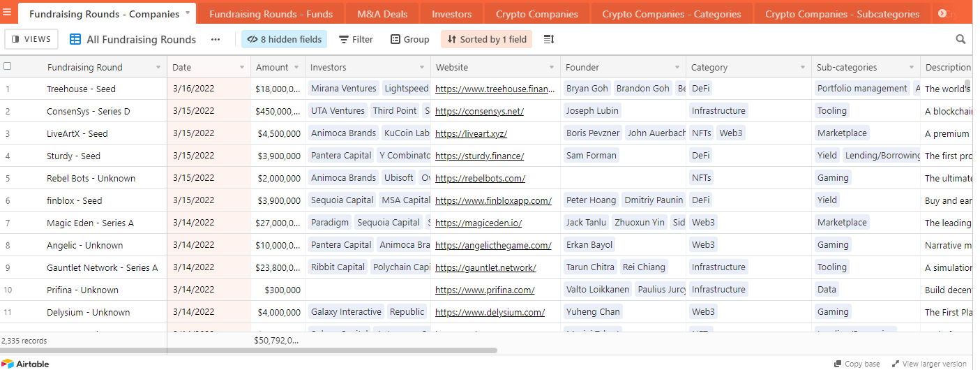The width and height of the screenshot is (980, 370).
Task: Toggle the select-all rows checkbox
Action: [8, 66]
